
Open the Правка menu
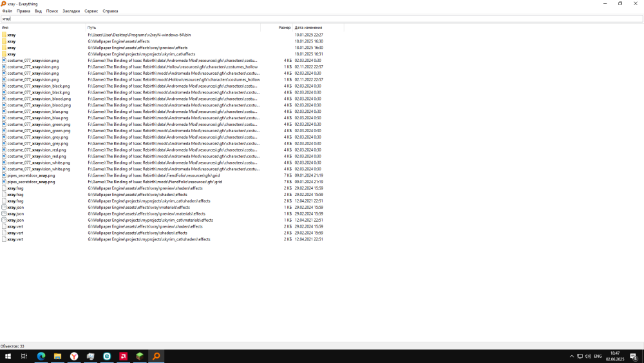pyautogui.click(x=23, y=11)
